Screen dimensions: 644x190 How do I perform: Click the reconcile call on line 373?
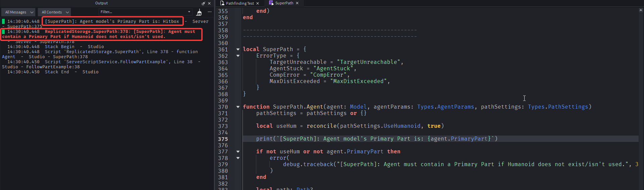pyautogui.click(x=375, y=126)
